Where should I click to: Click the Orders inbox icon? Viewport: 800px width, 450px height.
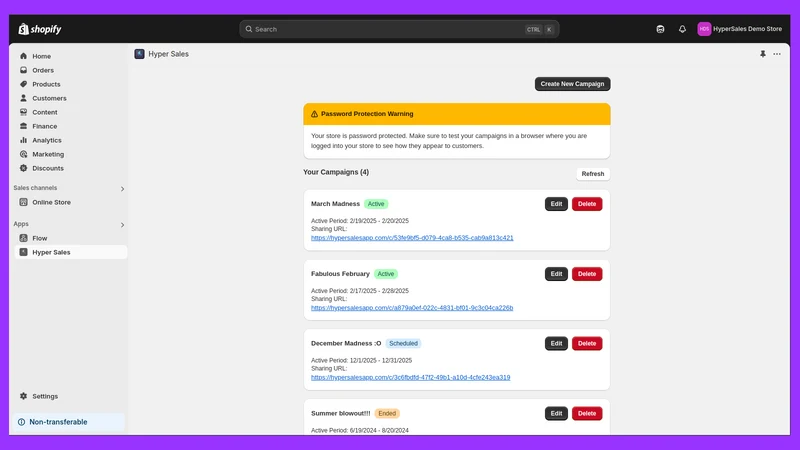[23, 70]
